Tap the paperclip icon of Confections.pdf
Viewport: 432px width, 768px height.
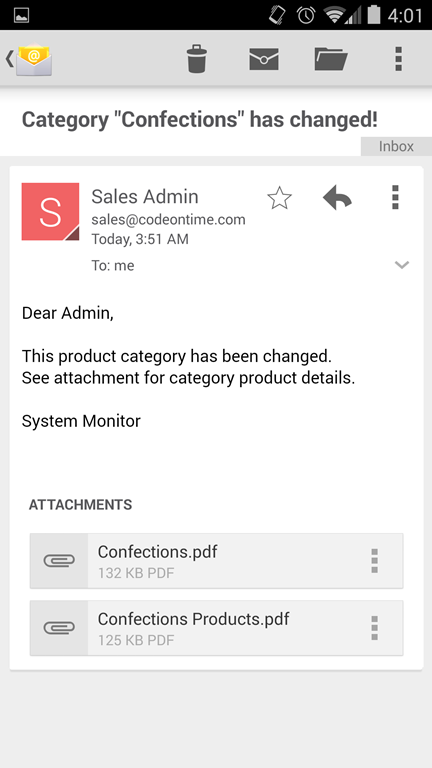click(x=59, y=560)
